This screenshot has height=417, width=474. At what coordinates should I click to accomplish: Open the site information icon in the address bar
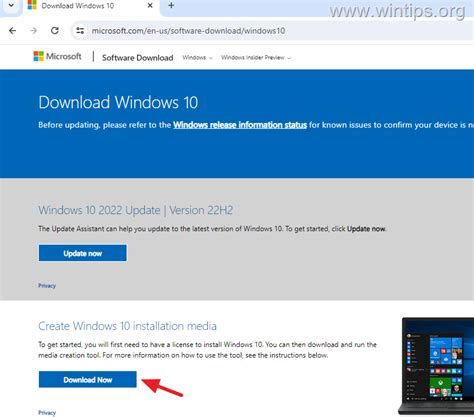80,31
